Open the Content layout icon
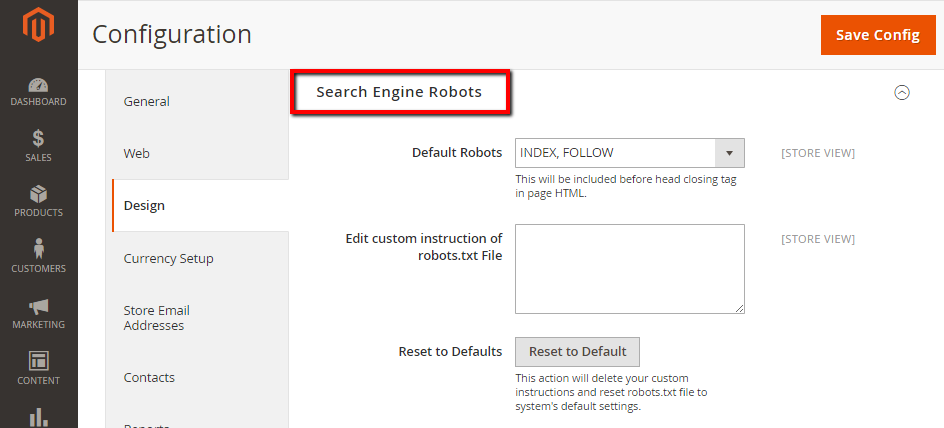The width and height of the screenshot is (944, 428). tap(38, 362)
